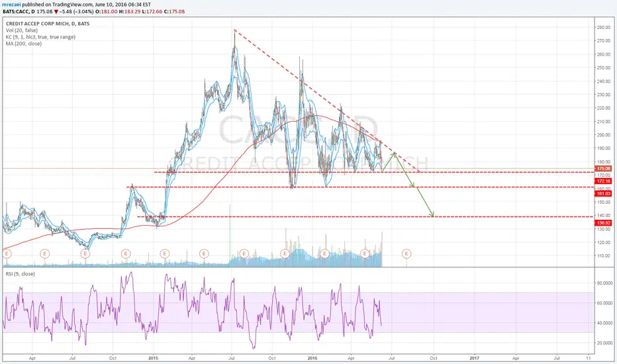Viewport: 617px width, 364px height.
Task: Click the 120.00 price axis label
Action: coord(604,242)
